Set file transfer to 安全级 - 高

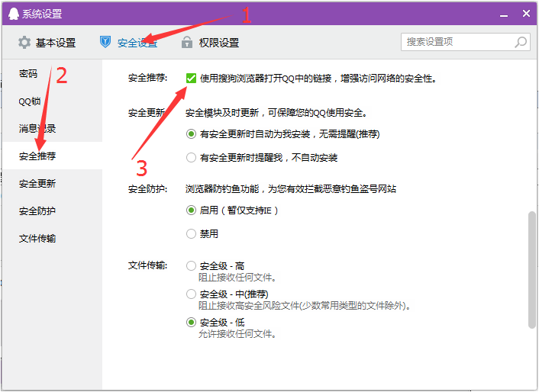pos(191,265)
